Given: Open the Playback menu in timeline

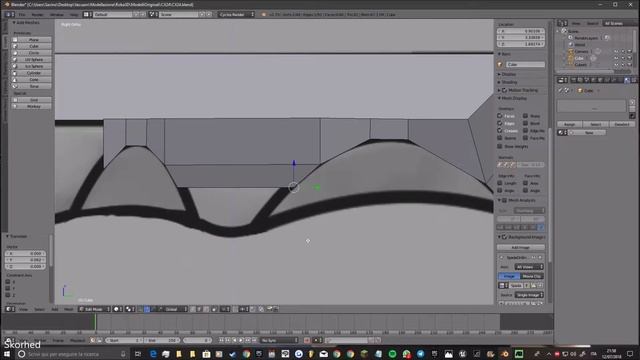Looking at the screenshot, I should tap(77, 340).
